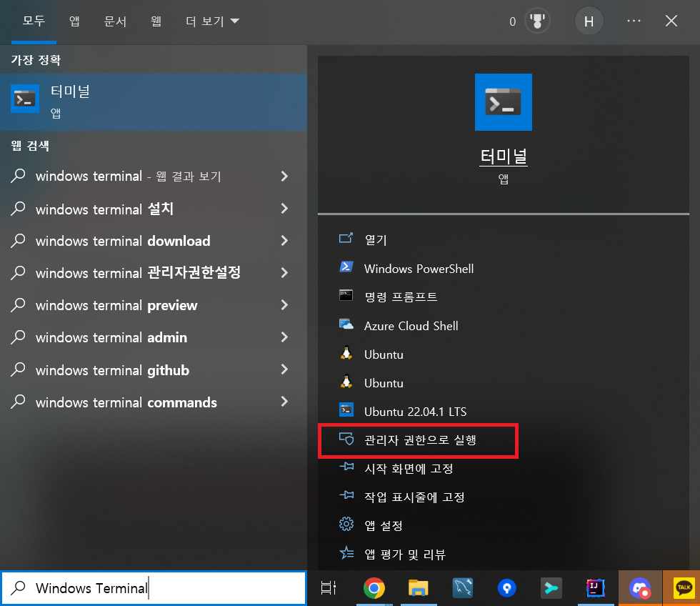The height and width of the screenshot is (606, 700).
Task: Click the search magnifier in search box
Action: (18, 587)
